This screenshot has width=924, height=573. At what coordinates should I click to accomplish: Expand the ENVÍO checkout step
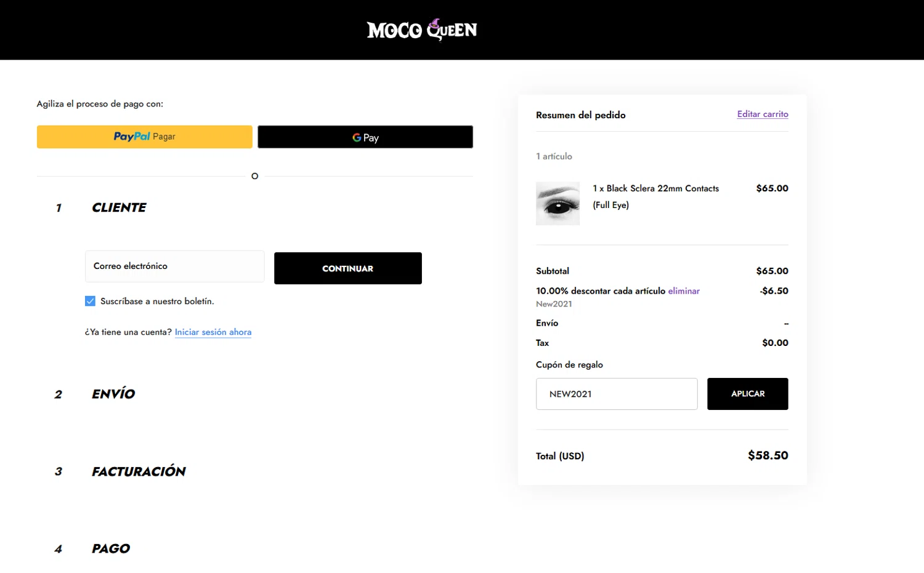[113, 394]
